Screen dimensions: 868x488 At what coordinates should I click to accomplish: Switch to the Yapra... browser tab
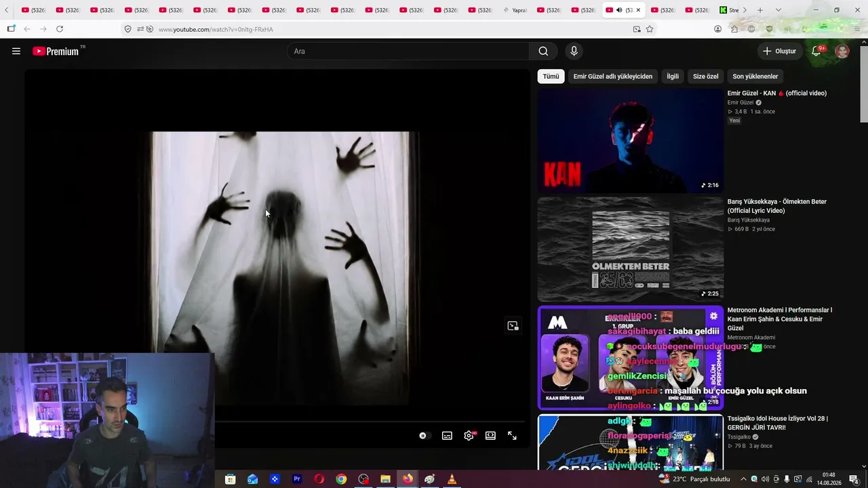pyautogui.click(x=516, y=10)
